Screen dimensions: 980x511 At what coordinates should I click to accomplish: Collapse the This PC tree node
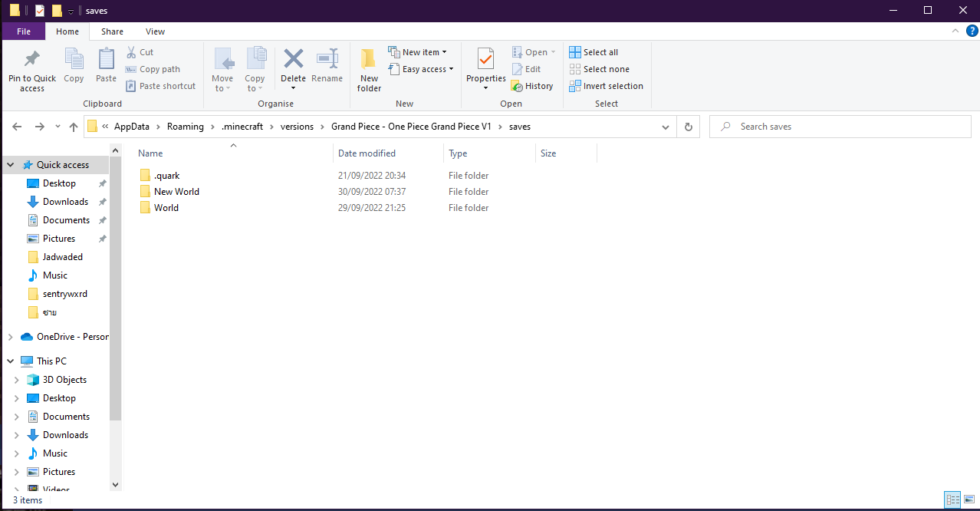click(x=11, y=361)
